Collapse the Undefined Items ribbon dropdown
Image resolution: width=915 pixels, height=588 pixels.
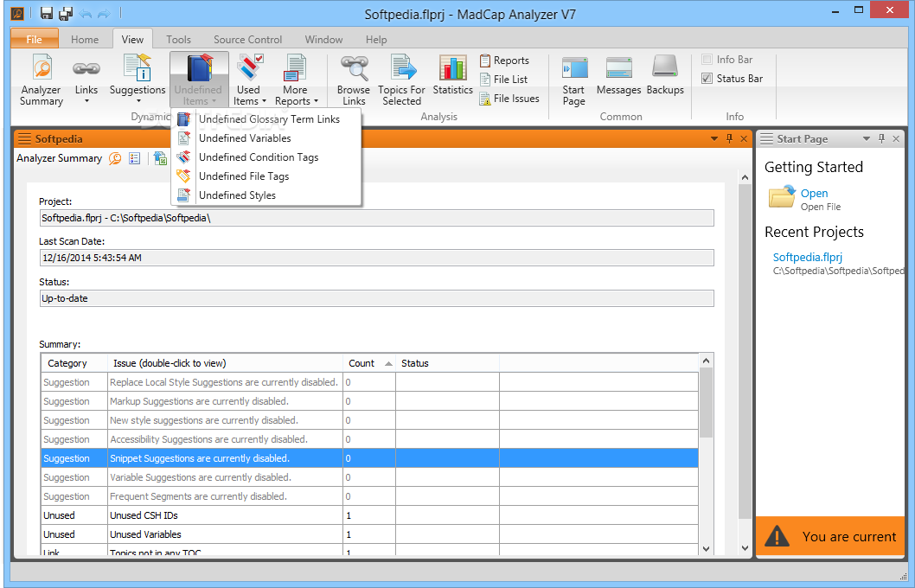tap(198, 80)
